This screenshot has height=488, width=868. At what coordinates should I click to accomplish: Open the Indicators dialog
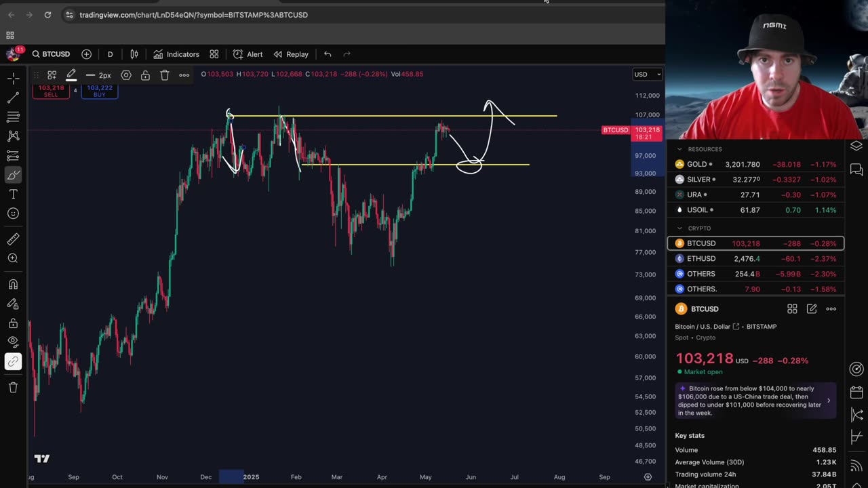176,54
